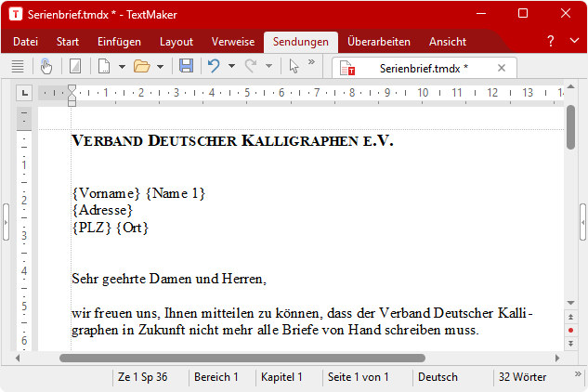Click 'Kapitel 1' in status bar
Screen dimensions: 588x392
(x=281, y=376)
